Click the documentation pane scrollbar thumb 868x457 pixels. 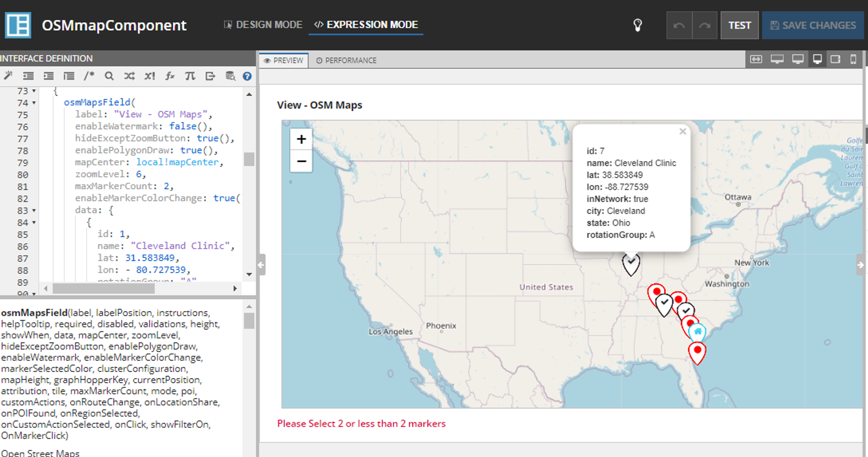249,321
